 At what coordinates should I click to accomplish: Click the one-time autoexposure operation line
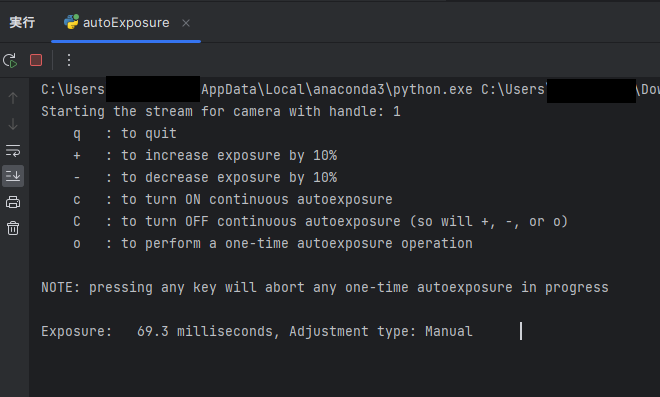point(273,243)
